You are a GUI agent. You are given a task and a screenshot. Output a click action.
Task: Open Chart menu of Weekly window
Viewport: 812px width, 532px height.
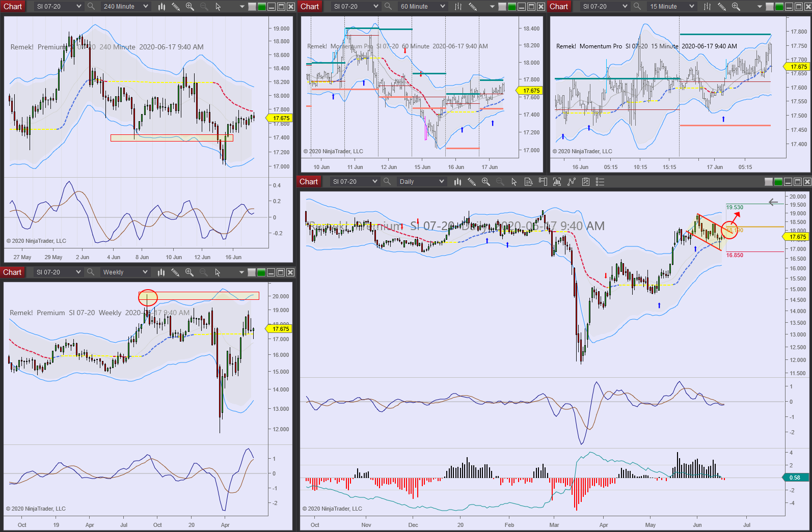12,272
